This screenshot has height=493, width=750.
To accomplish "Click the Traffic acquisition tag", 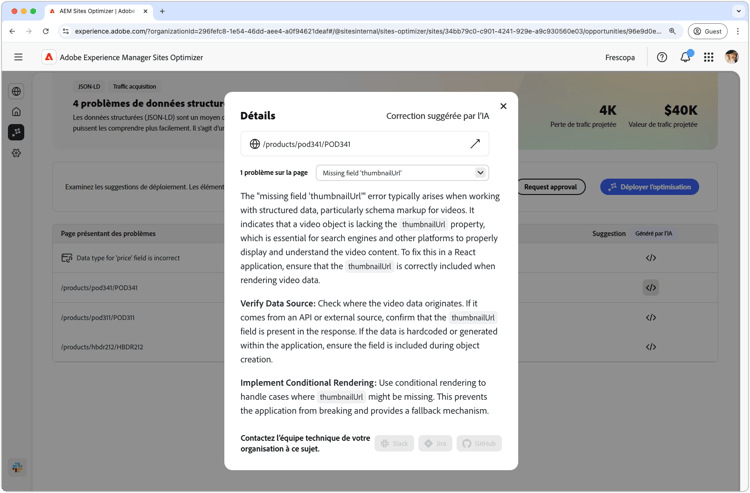I will [x=134, y=87].
